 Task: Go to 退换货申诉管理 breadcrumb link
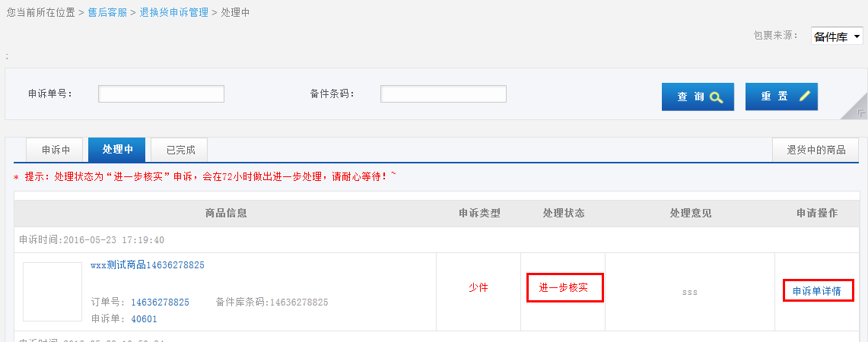(173, 12)
